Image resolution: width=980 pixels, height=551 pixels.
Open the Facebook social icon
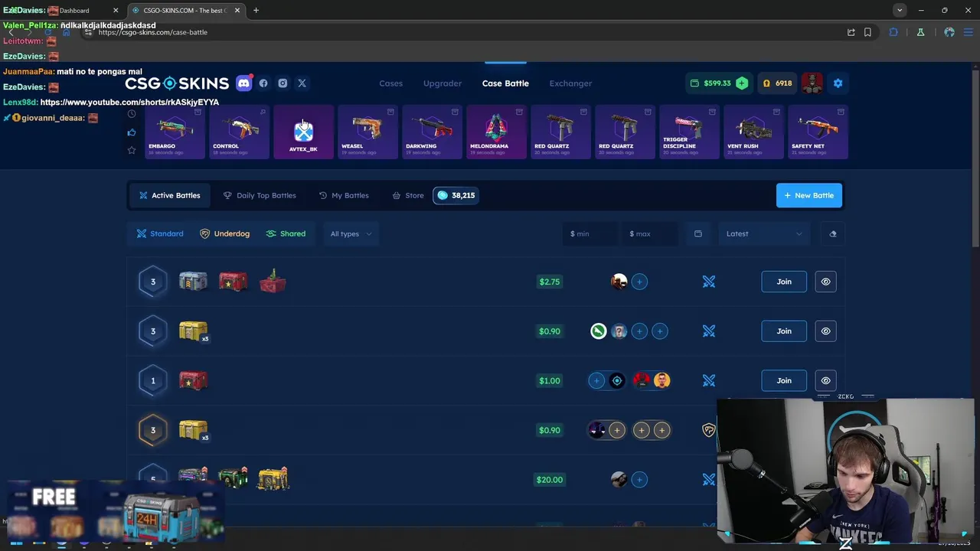click(x=263, y=83)
